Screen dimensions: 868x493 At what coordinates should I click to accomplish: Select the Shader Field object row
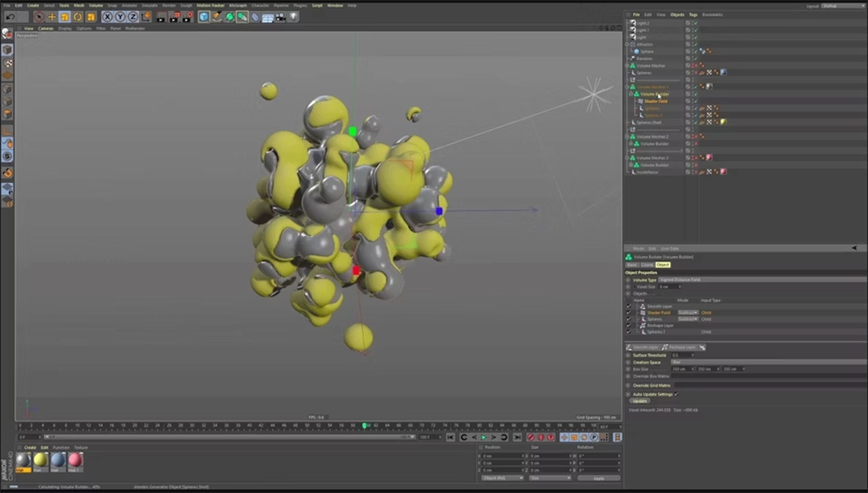[x=655, y=102]
